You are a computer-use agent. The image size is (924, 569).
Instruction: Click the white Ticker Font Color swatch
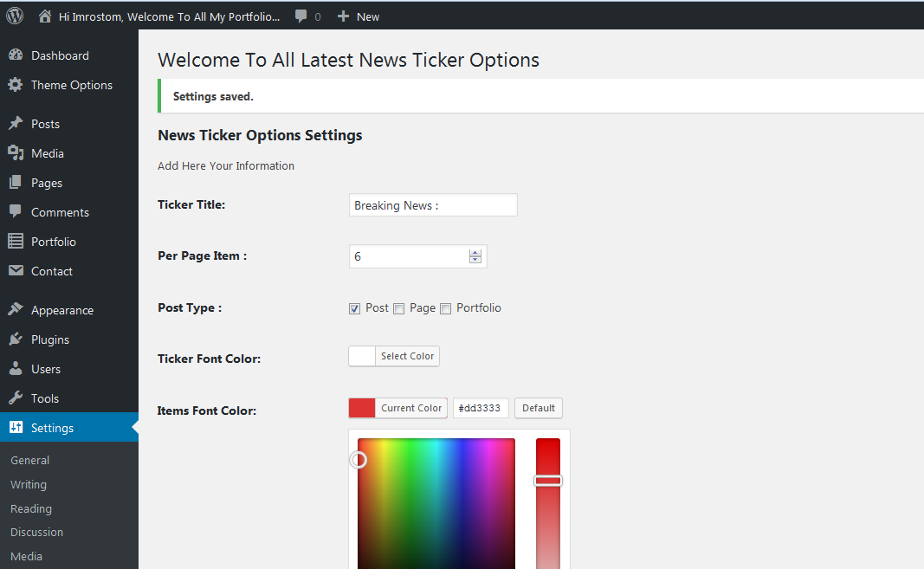[x=362, y=356]
